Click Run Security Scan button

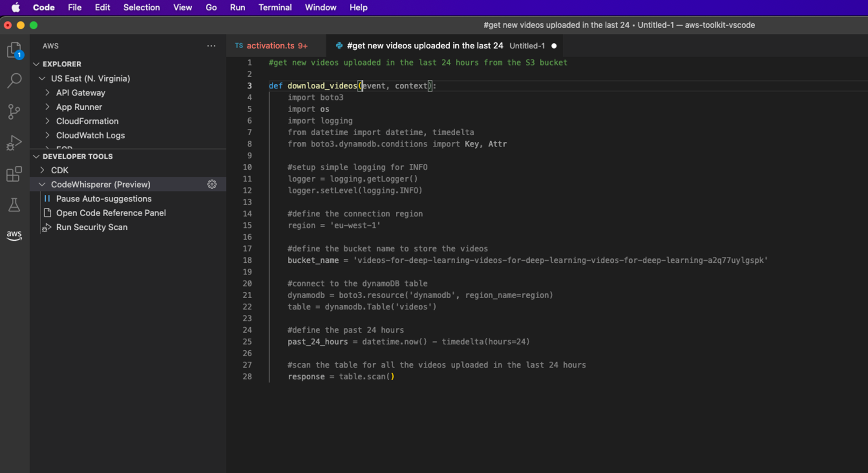tap(92, 227)
